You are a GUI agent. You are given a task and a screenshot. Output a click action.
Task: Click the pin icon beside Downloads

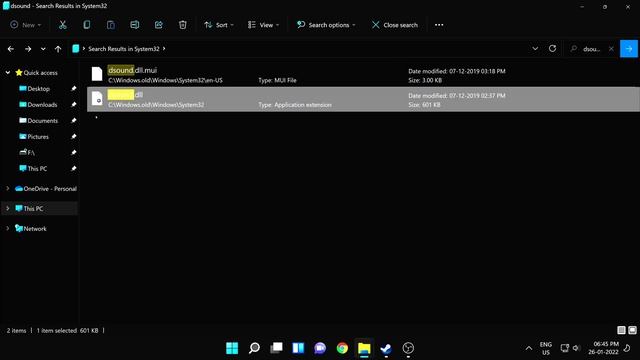pos(74,104)
